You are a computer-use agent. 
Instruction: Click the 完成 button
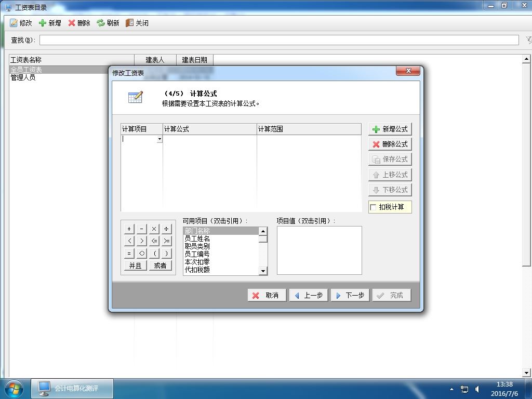coord(392,296)
